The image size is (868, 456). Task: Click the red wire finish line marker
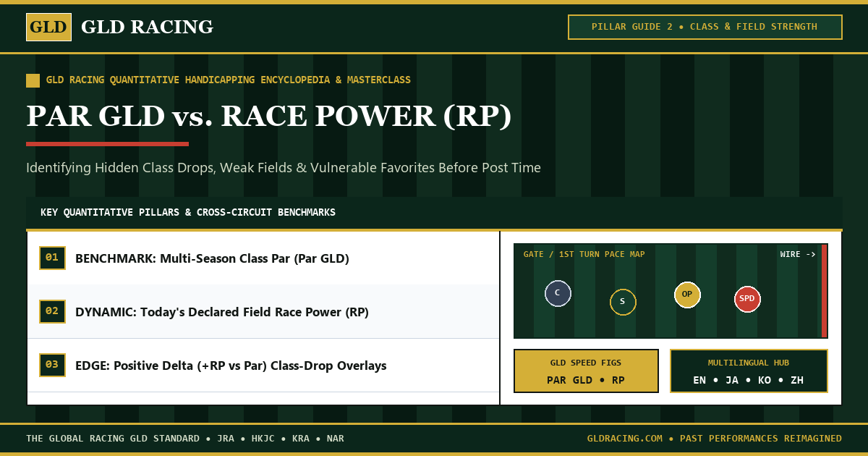[x=824, y=291]
